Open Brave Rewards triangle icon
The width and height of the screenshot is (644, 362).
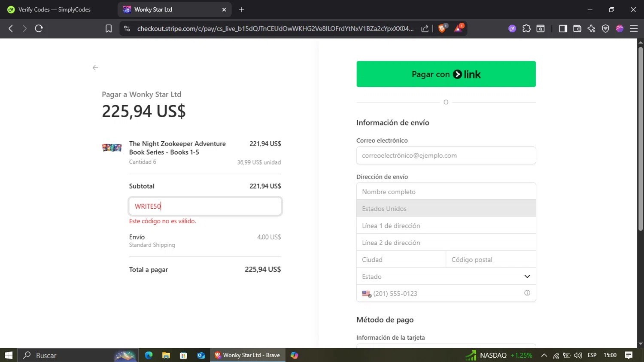click(458, 28)
